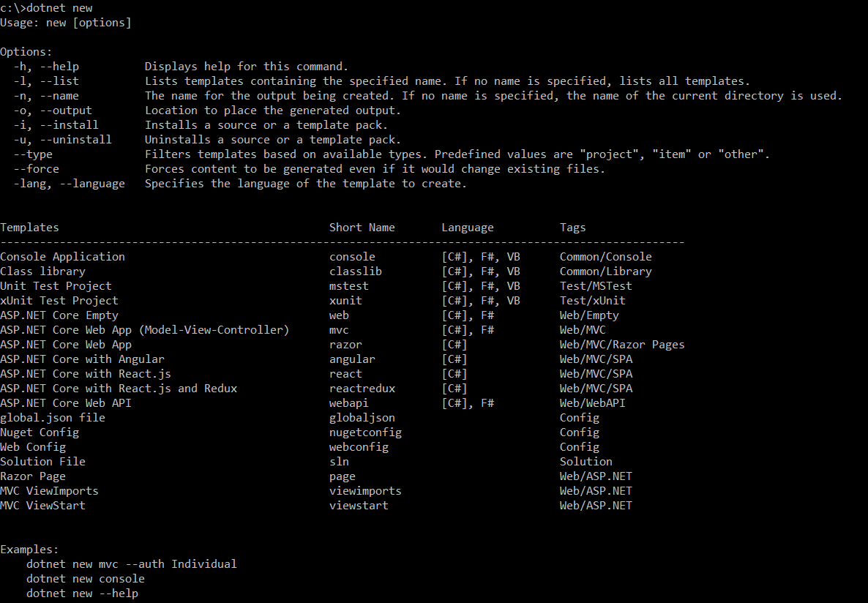Click the 'Web Config' template name
The image size is (868, 603).
33,447
